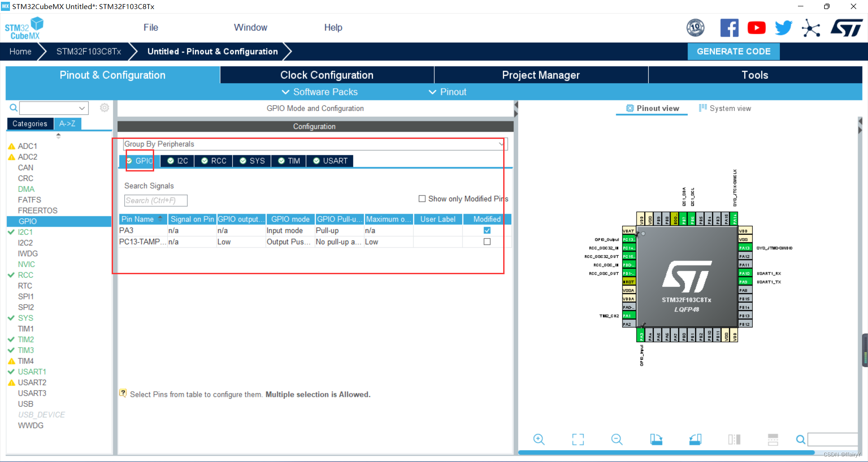Select the I2C peripheral tab

(x=178, y=161)
